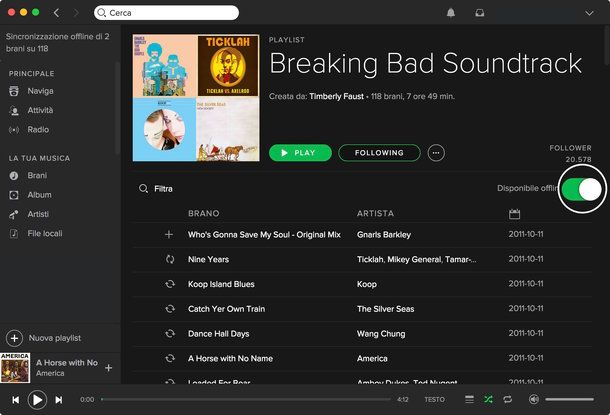Click the Radio broadcast icon

click(14, 130)
